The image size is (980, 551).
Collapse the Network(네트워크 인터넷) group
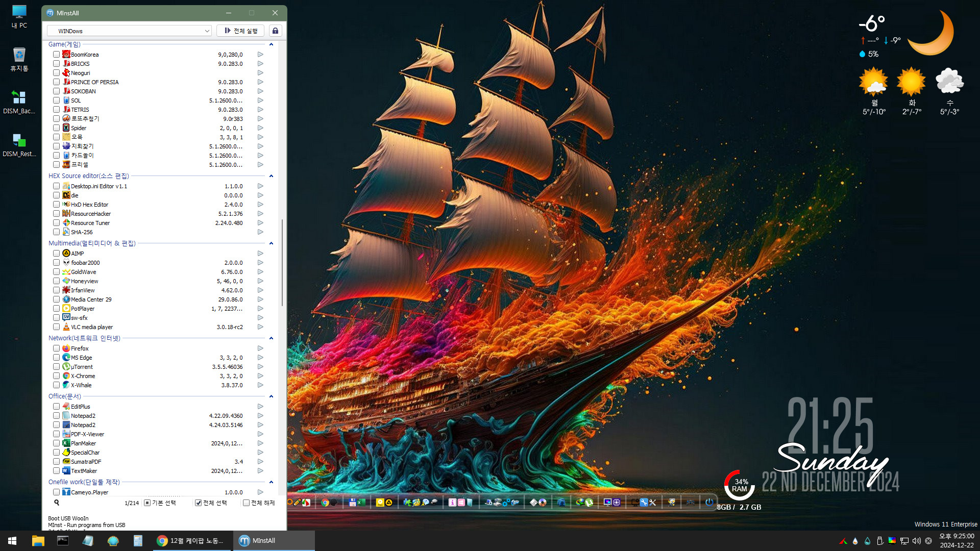pyautogui.click(x=271, y=338)
